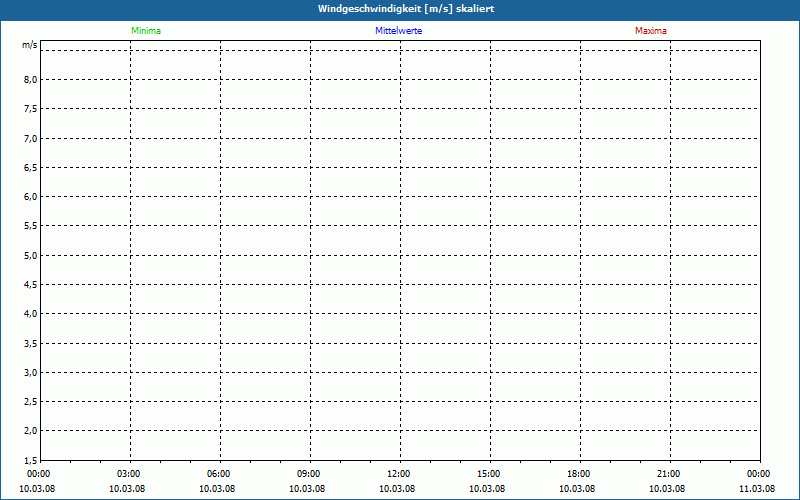Image resolution: width=800 pixels, height=500 pixels.
Task: Click the 06:00 time axis marker
Action: [x=219, y=474]
